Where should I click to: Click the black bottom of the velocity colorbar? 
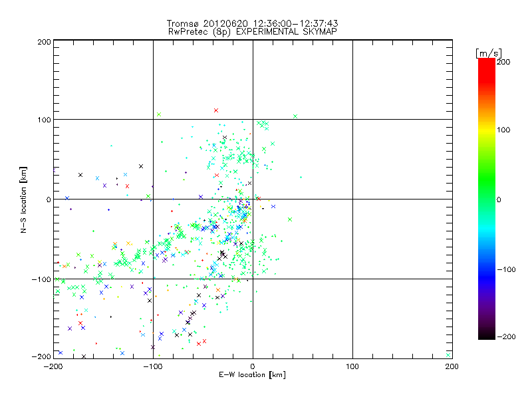487,334
